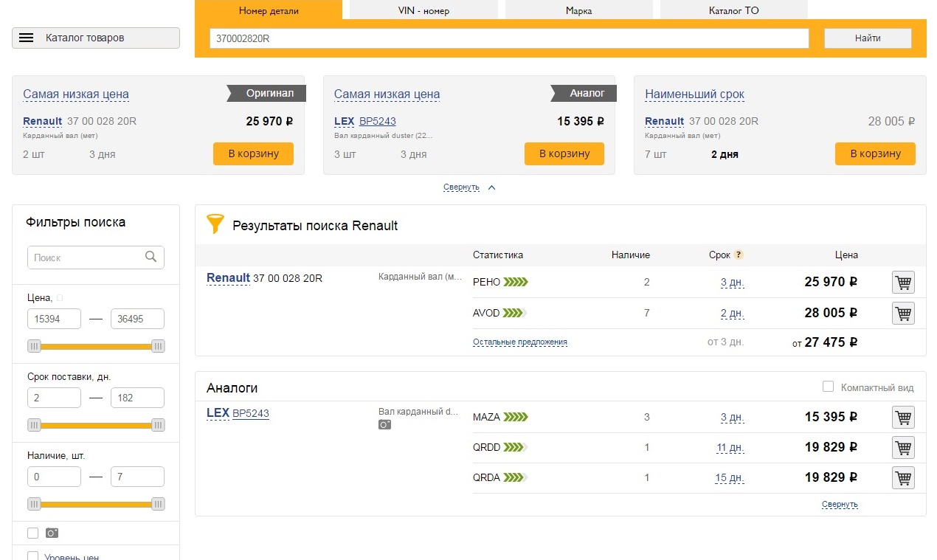This screenshot has width=937, height=560.
Task: Click the funnel icon beside Результаты поиска Renault
Action: pos(215,224)
